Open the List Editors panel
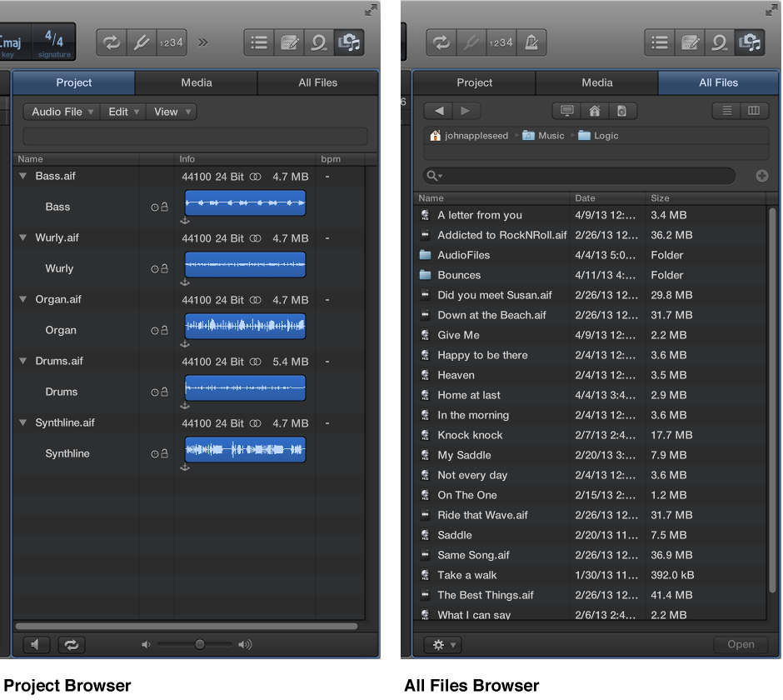This screenshot has width=783, height=700. coord(258,42)
